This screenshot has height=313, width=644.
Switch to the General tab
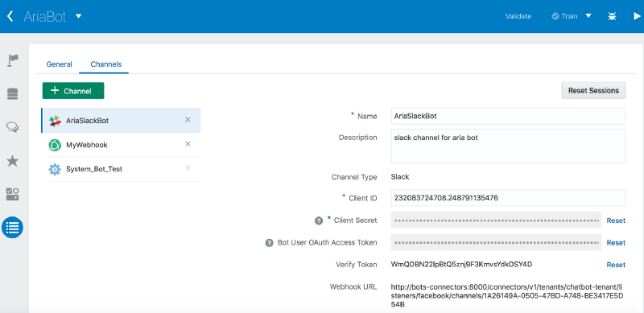point(59,64)
